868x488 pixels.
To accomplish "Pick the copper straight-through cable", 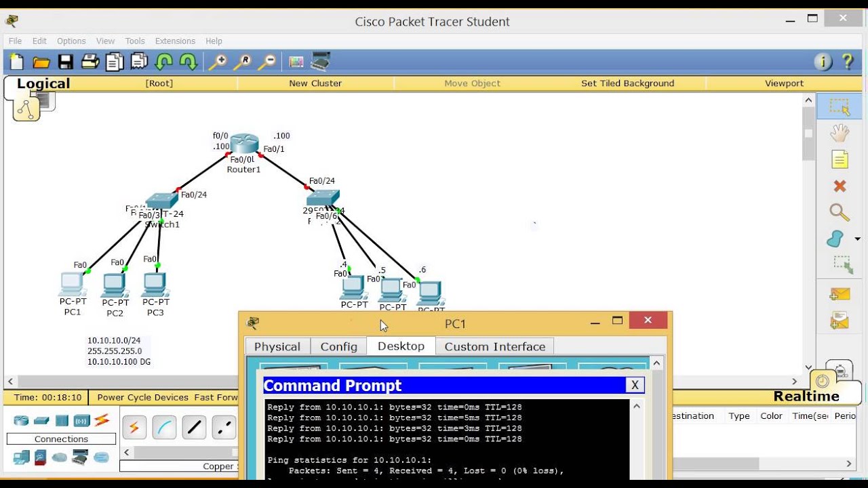I will point(194,428).
